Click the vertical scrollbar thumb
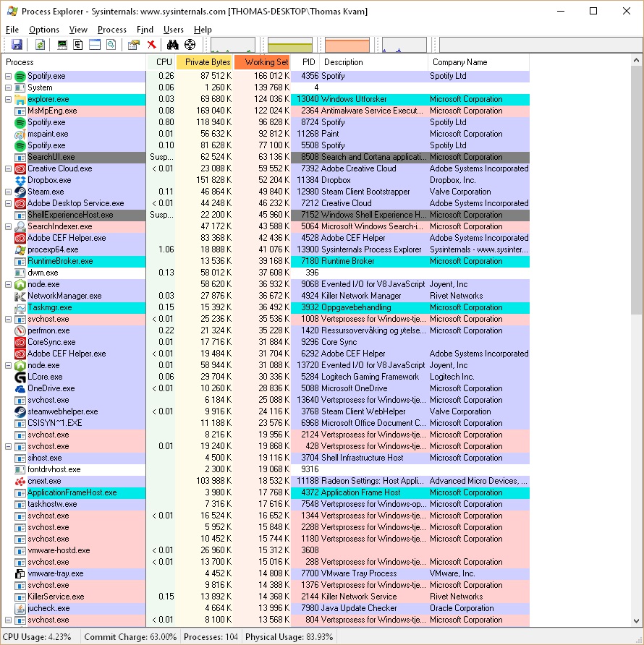This screenshot has height=645, width=644. (637, 191)
